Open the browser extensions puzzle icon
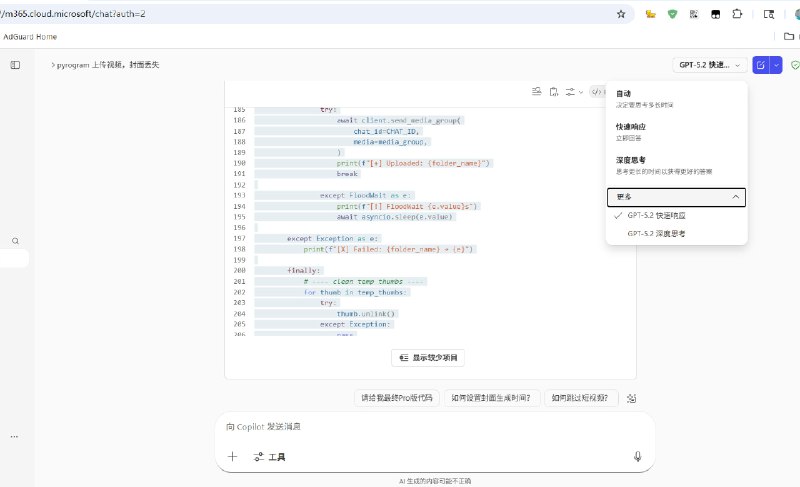Viewport: 800px width, 487px height. click(x=737, y=14)
